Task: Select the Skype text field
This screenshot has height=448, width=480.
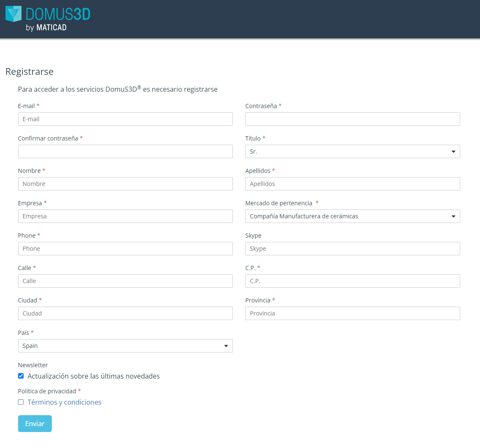Action: (x=353, y=249)
